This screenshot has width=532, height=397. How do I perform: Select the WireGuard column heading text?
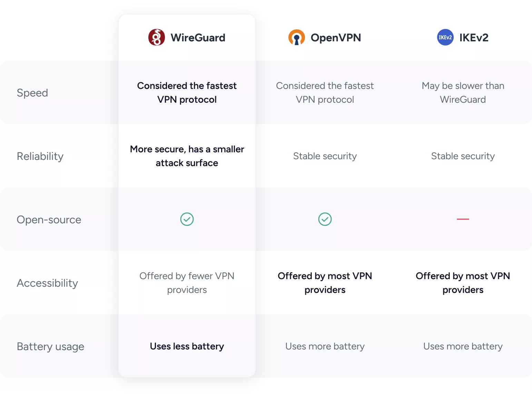[x=198, y=38]
